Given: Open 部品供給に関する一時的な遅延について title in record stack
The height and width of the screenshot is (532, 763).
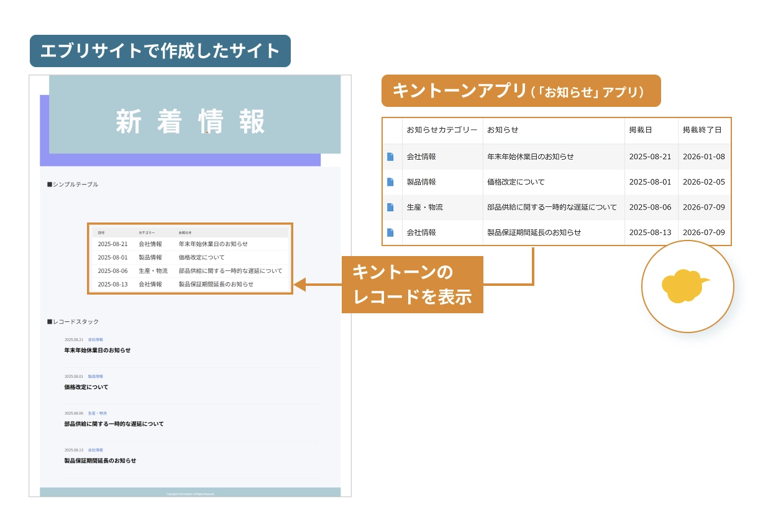Looking at the screenshot, I should (x=114, y=424).
